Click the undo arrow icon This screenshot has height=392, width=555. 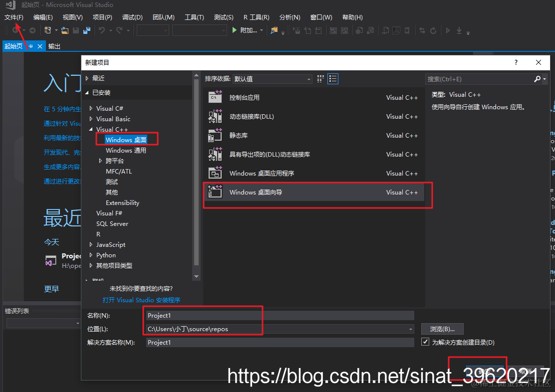[x=102, y=30]
